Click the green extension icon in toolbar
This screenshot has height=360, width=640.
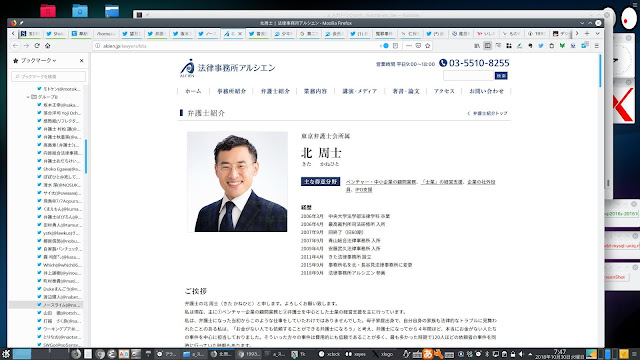[562, 46]
